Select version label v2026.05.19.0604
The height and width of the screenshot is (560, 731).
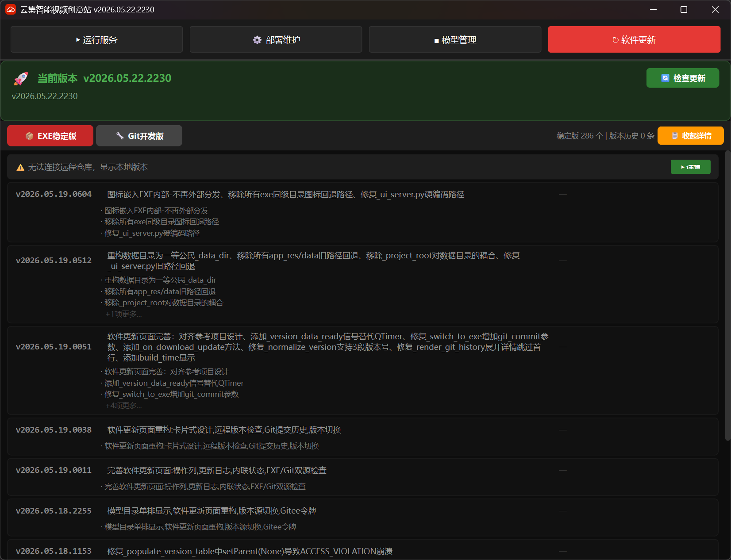(x=54, y=194)
